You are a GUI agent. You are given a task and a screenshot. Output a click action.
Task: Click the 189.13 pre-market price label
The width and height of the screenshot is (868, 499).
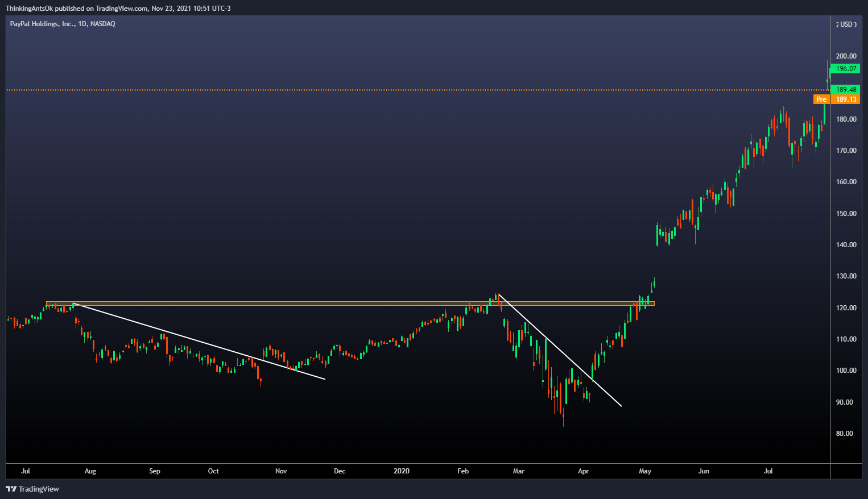coord(845,99)
